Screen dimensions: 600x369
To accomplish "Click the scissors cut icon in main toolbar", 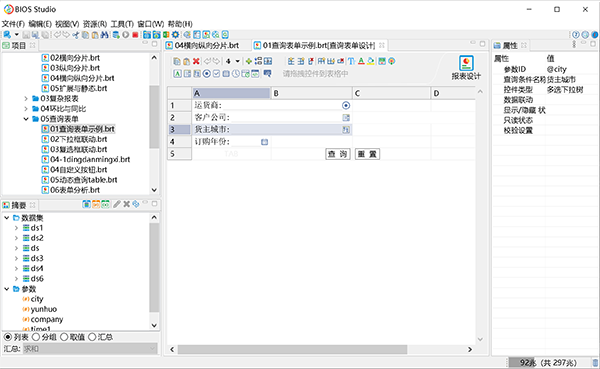I will click(76, 35).
